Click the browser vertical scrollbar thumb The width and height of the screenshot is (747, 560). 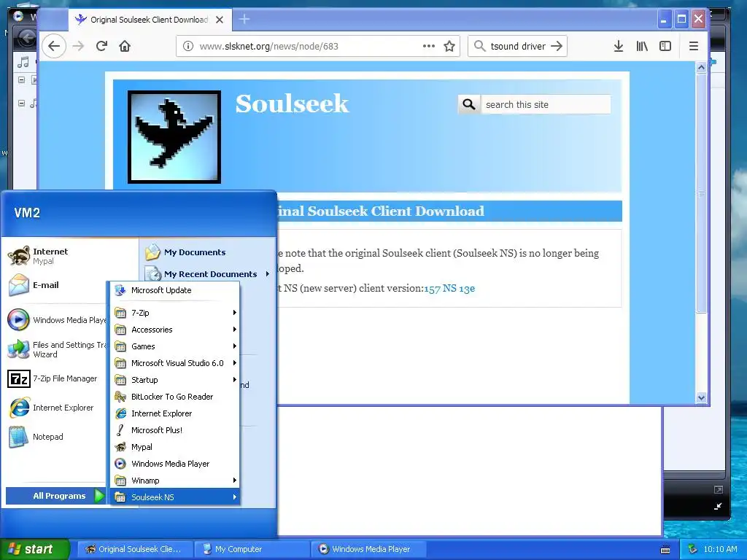tap(701, 192)
